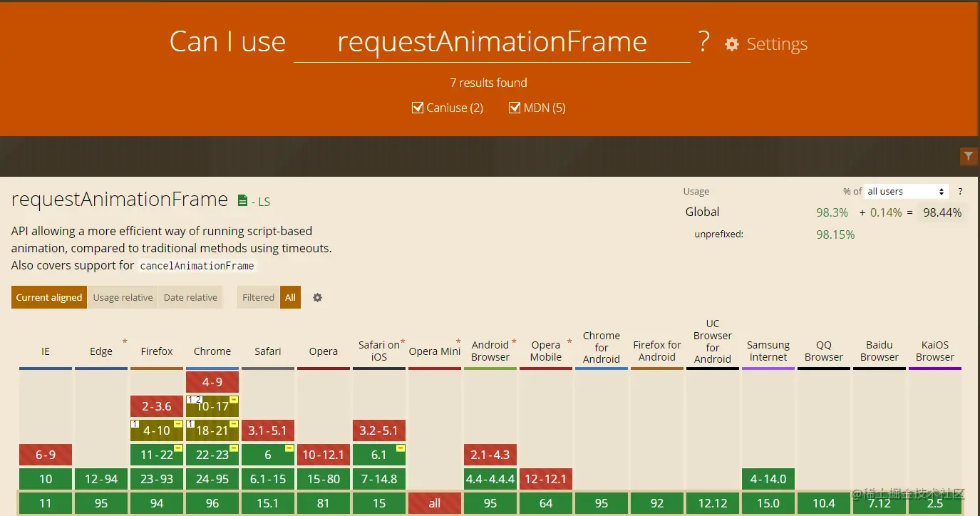Click the asterisk beside Opera Mini

click(458, 342)
